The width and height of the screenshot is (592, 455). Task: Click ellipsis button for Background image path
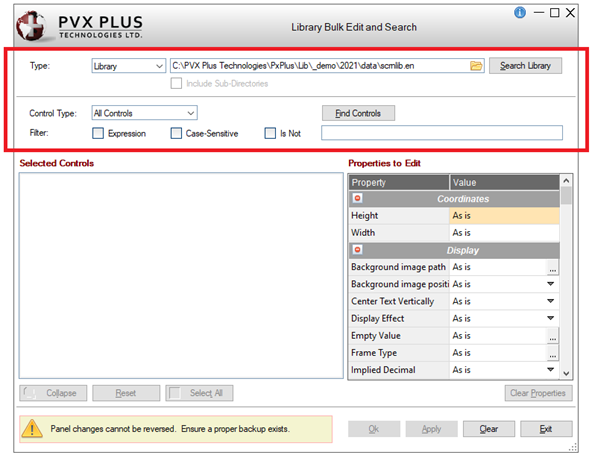point(552,267)
